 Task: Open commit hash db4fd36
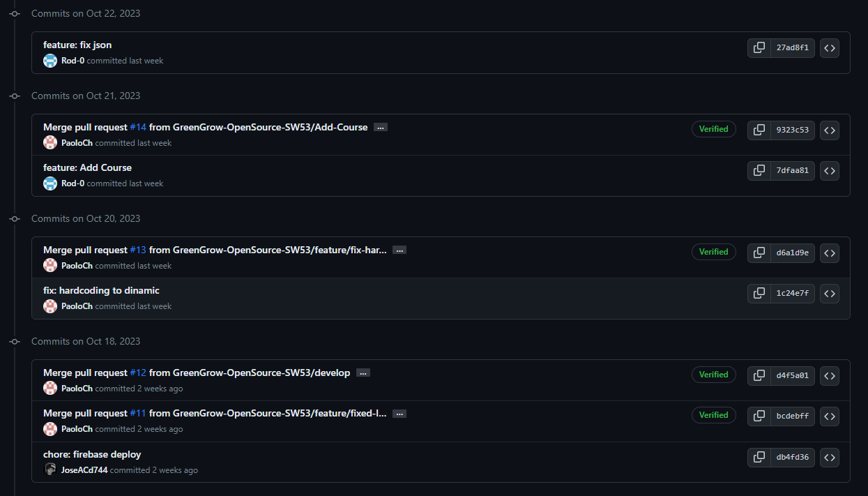pos(793,458)
